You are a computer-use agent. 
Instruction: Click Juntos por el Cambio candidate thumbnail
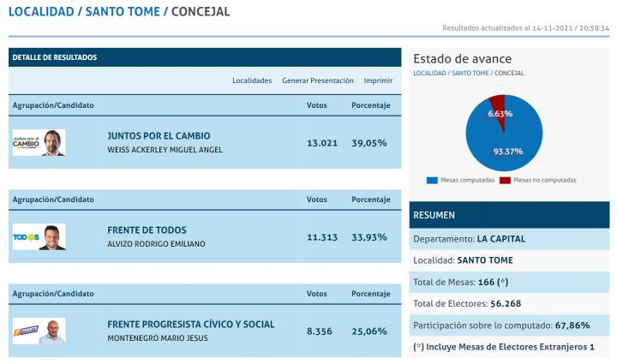click(39, 142)
